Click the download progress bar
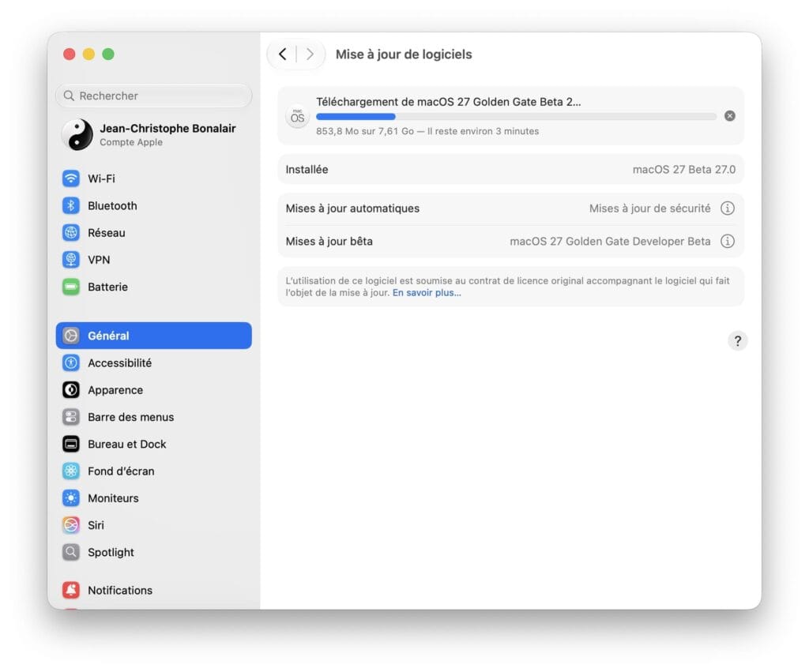Screen dimensions: 809x672 516,117
